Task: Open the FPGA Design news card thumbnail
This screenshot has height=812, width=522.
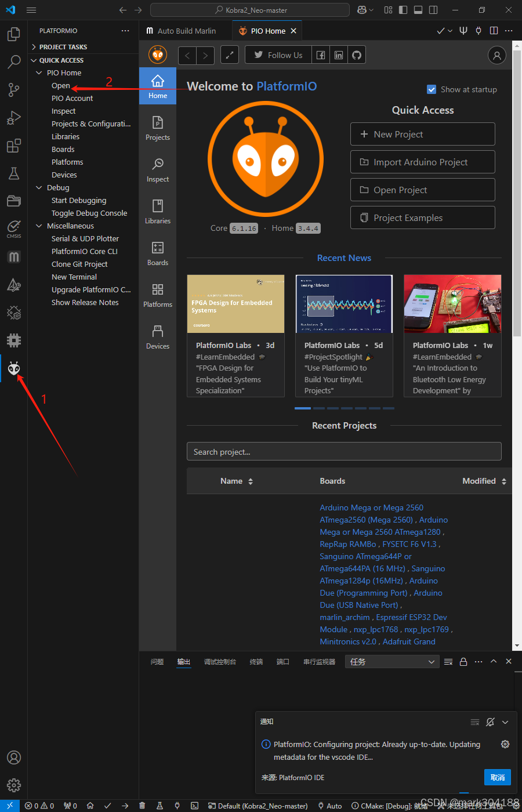Action: pyautogui.click(x=235, y=304)
